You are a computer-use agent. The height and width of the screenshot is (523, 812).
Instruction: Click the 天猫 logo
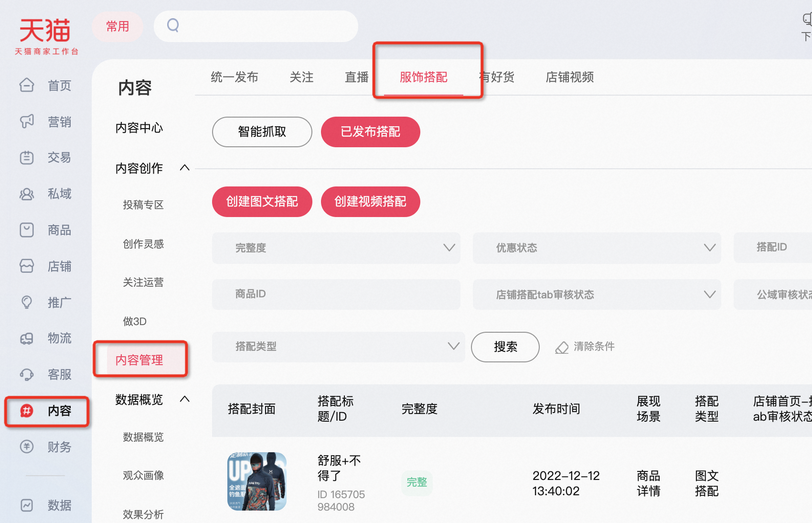[46, 37]
